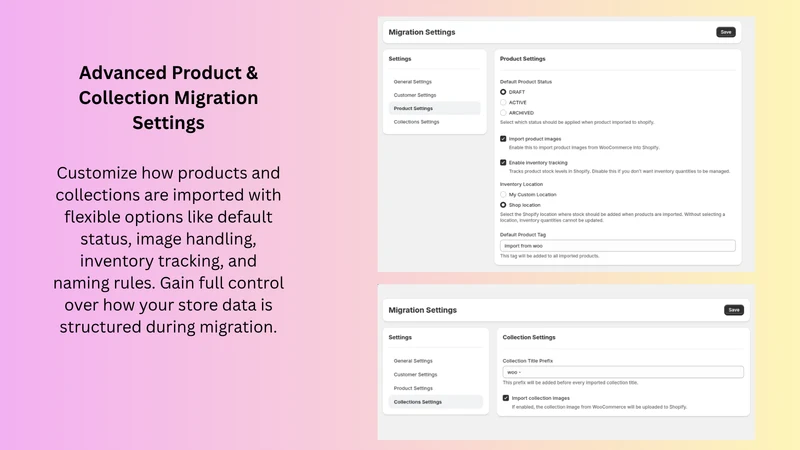The height and width of the screenshot is (450, 800).
Task: Select the ACTIVE product status radio
Action: pos(503,103)
